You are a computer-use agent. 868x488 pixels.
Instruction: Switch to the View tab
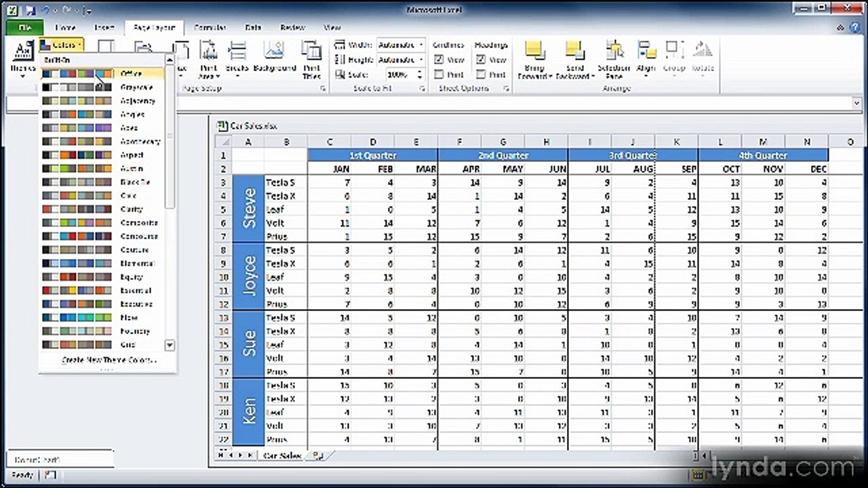(332, 28)
